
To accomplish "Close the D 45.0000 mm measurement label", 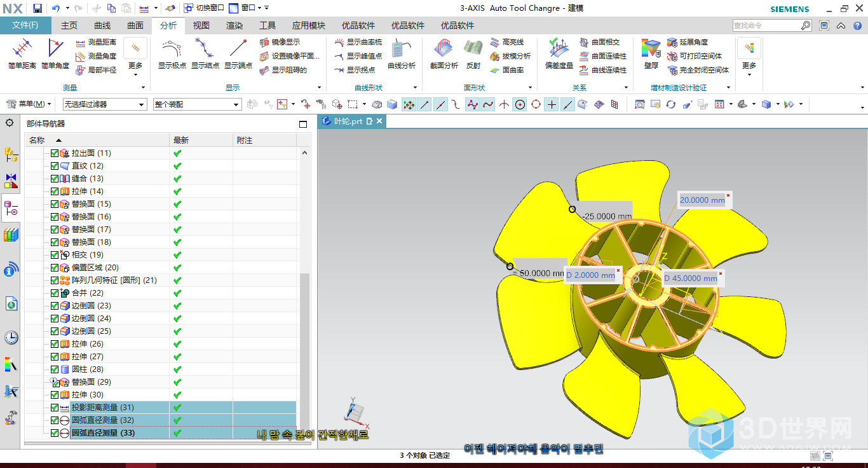I will tap(721, 274).
